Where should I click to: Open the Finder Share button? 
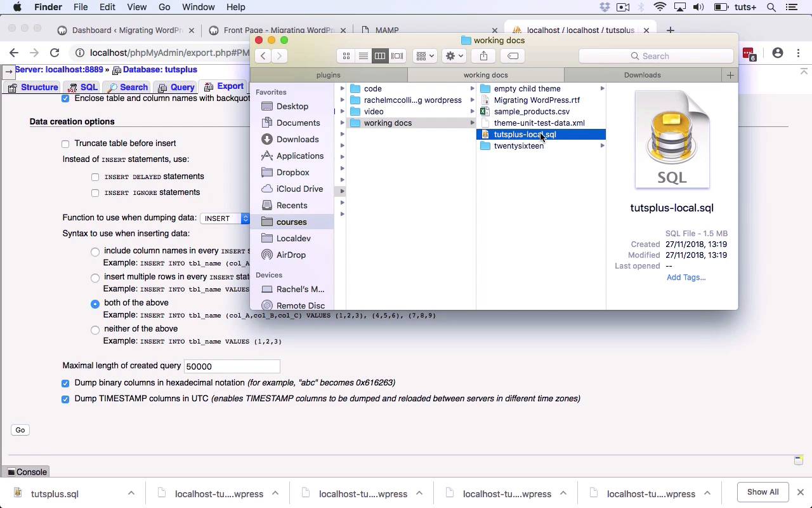(x=483, y=56)
